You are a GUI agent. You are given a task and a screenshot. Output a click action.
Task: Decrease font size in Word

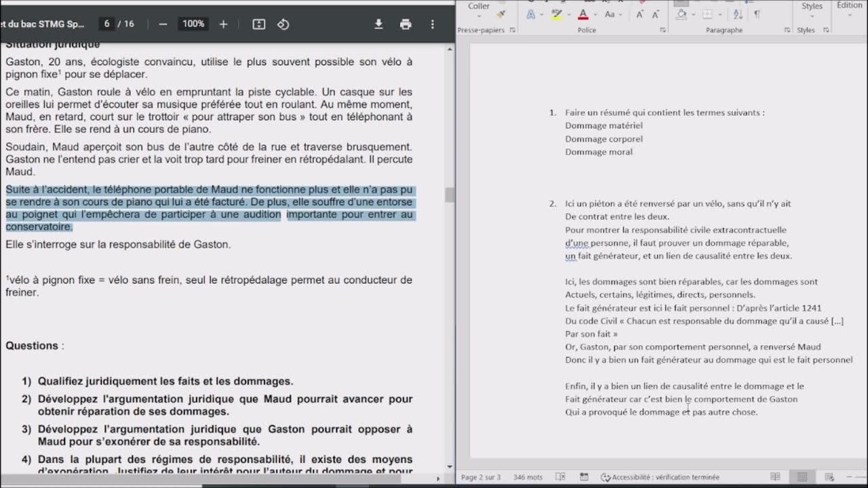pos(656,14)
